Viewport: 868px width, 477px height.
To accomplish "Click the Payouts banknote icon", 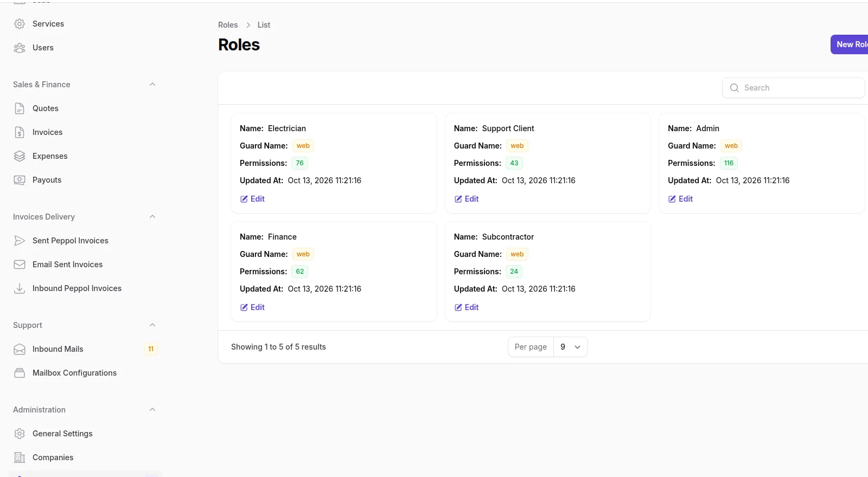I will click(x=20, y=180).
